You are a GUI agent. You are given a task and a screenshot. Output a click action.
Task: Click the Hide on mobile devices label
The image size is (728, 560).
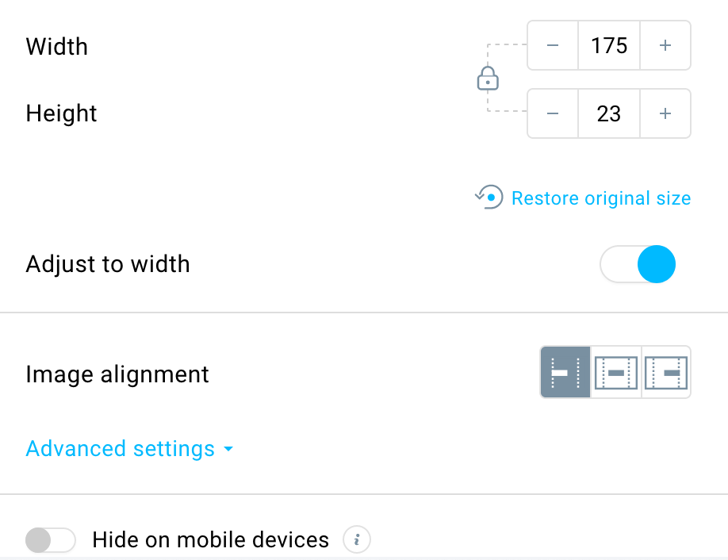(x=211, y=540)
